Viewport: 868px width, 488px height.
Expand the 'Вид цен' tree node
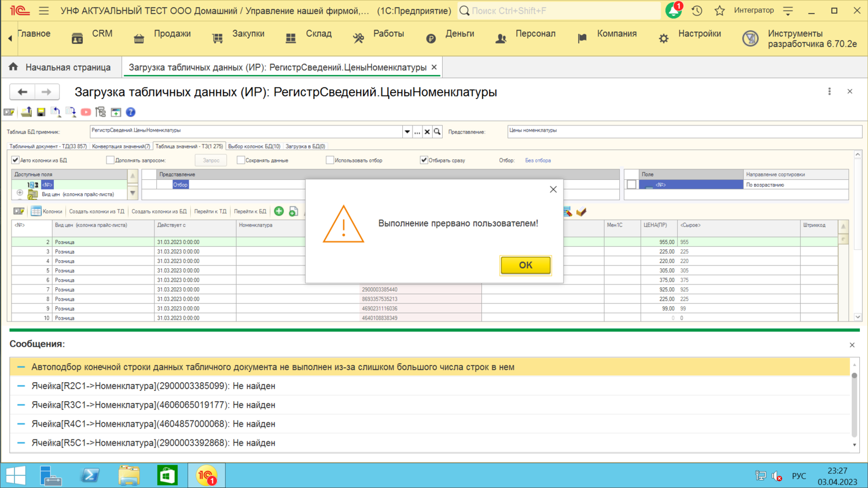coord(20,194)
